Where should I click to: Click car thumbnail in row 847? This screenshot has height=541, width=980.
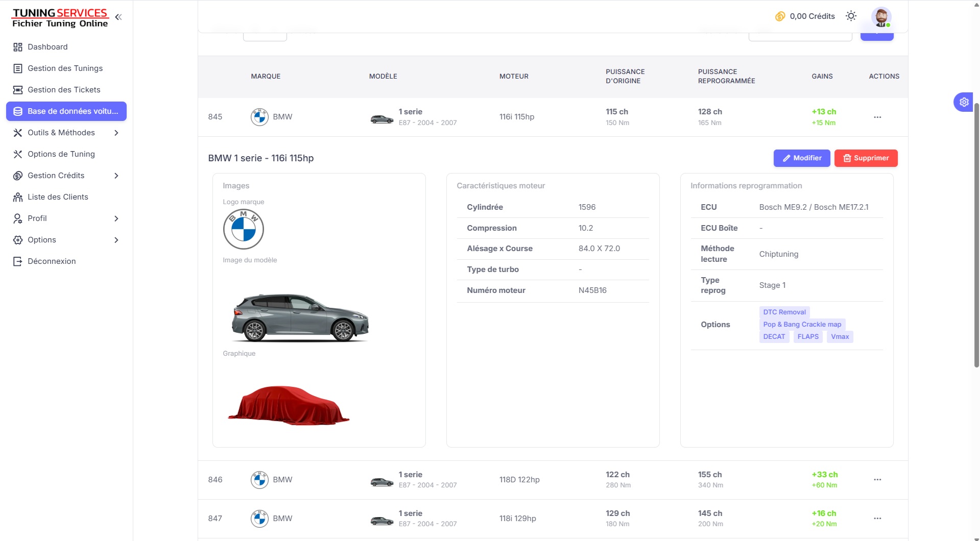tap(381, 521)
